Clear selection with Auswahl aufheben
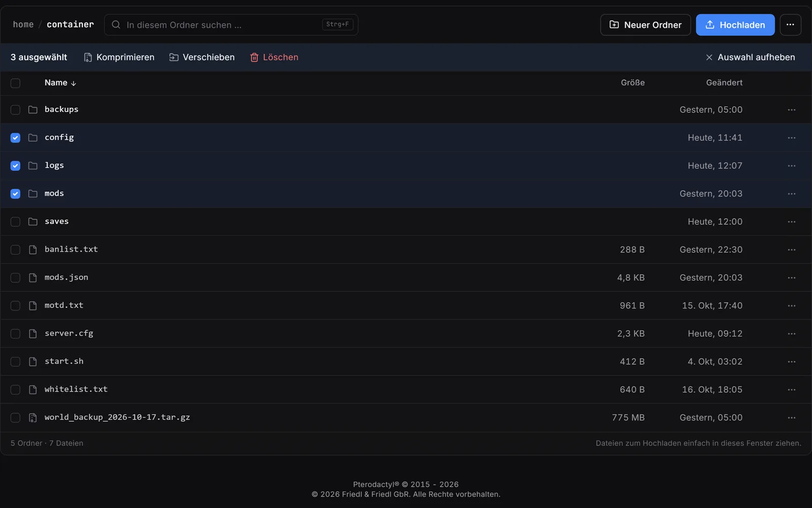The height and width of the screenshot is (508, 812). [751, 57]
